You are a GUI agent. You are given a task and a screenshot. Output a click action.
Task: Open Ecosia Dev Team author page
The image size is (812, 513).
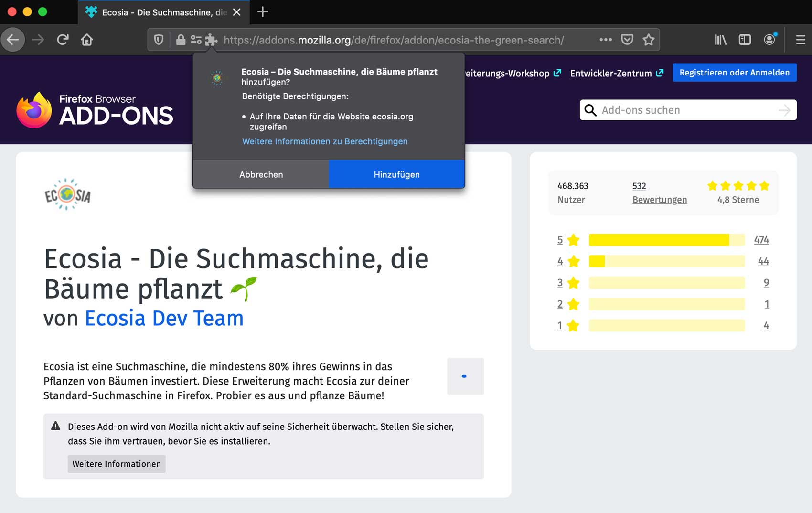click(164, 318)
